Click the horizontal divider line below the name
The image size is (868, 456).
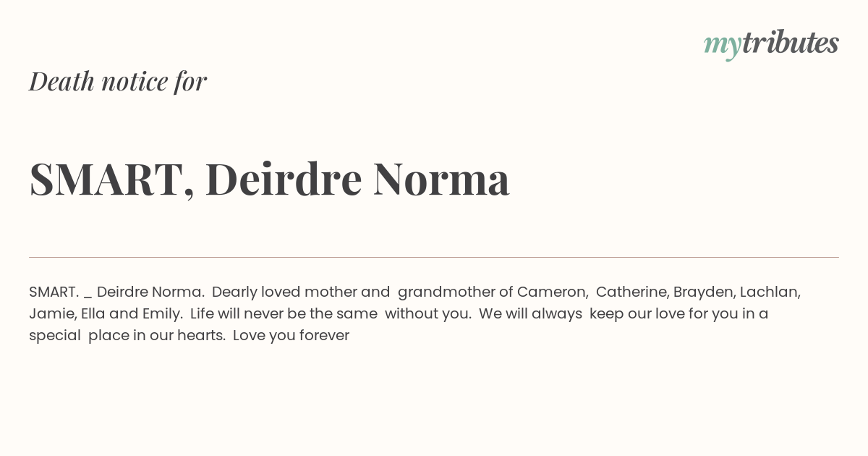[434, 257]
